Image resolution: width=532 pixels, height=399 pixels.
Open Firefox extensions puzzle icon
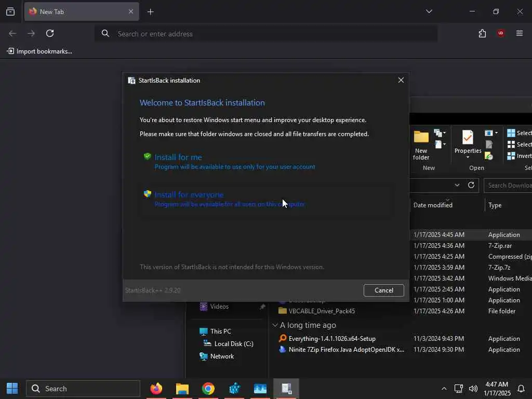click(x=482, y=33)
